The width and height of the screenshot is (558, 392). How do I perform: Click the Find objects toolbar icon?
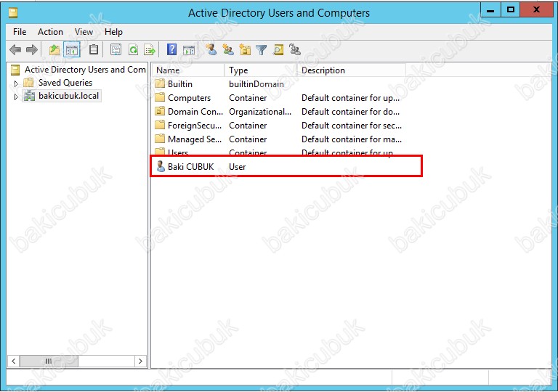278,50
